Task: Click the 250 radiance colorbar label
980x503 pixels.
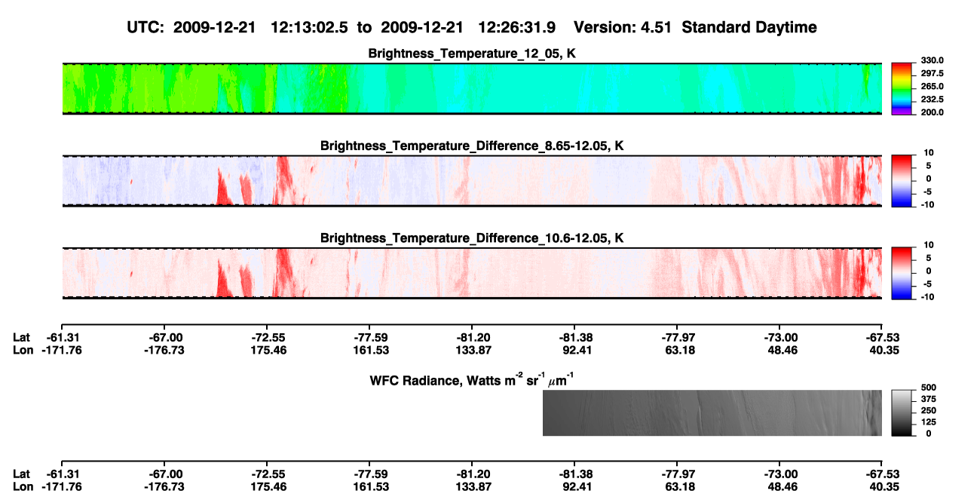Action: pyautogui.click(x=928, y=410)
